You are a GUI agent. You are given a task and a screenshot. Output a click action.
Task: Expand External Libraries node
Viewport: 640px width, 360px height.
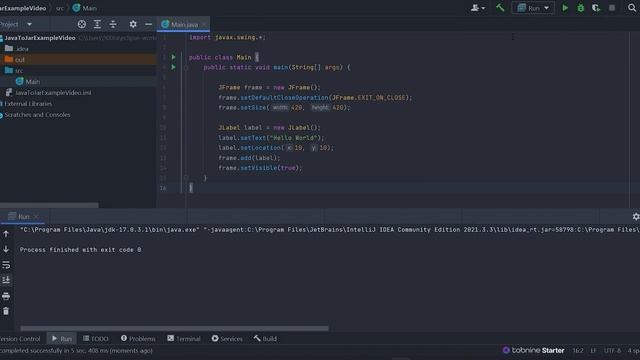click(x=28, y=104)
